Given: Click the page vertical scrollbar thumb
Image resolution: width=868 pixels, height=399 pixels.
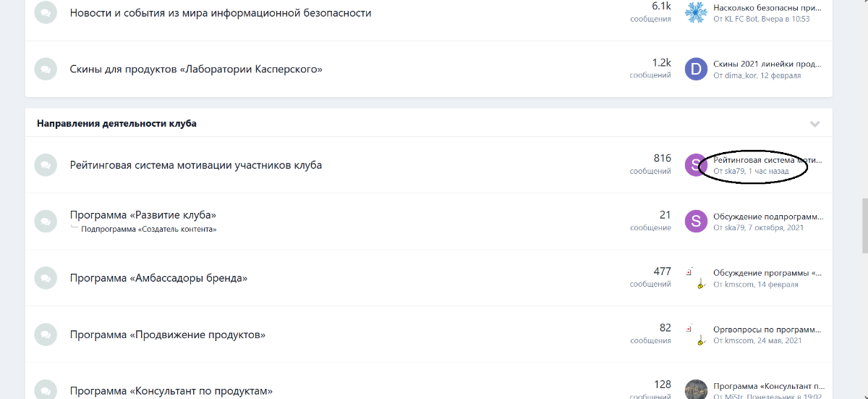Looking at the screenshot, I should pos(864,226).
